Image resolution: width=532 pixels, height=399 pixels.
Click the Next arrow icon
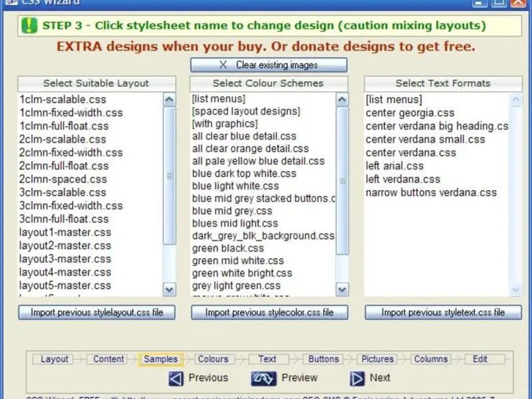[357, 378]
